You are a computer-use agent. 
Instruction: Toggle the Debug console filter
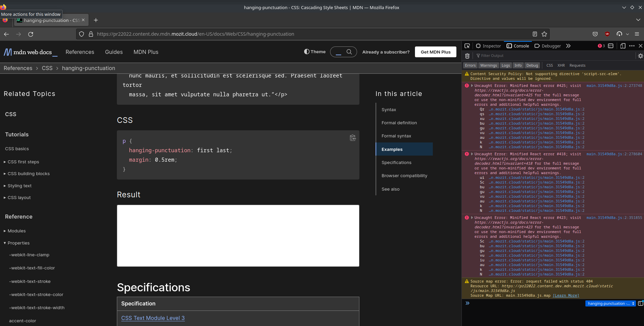tap(532, 65)
